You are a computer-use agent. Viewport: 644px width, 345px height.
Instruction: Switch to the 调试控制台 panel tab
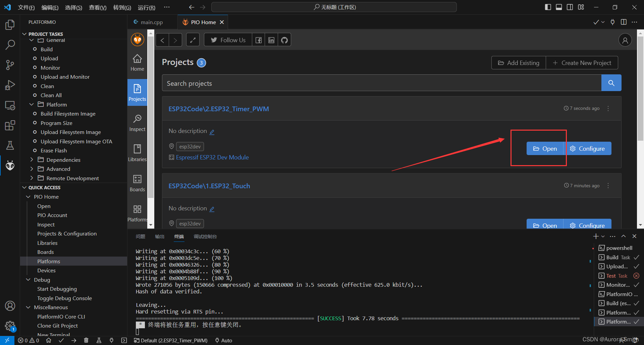click(205, 236)
